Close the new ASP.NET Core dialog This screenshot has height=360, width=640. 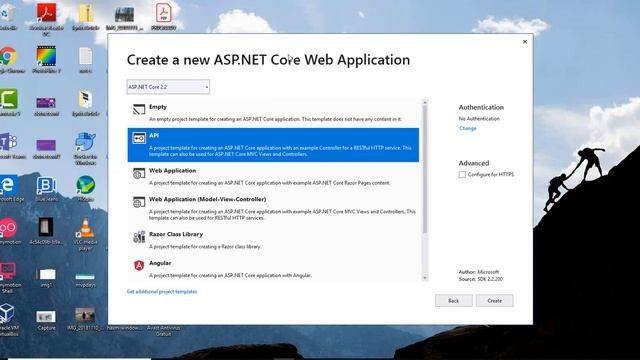point(525,42)
